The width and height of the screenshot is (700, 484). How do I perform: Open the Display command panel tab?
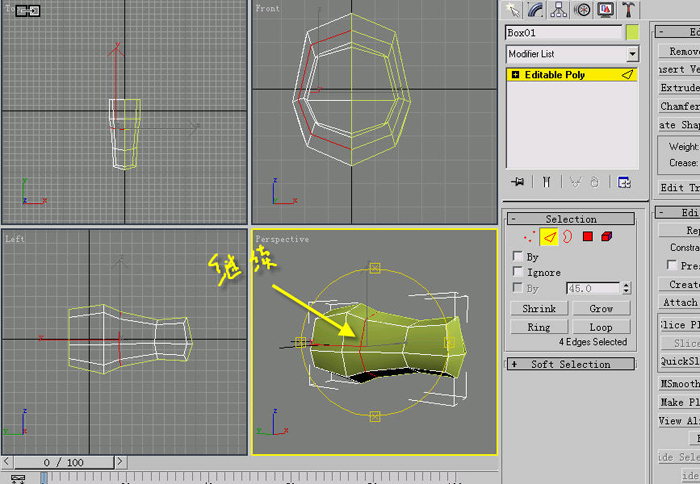pos(606,9)
